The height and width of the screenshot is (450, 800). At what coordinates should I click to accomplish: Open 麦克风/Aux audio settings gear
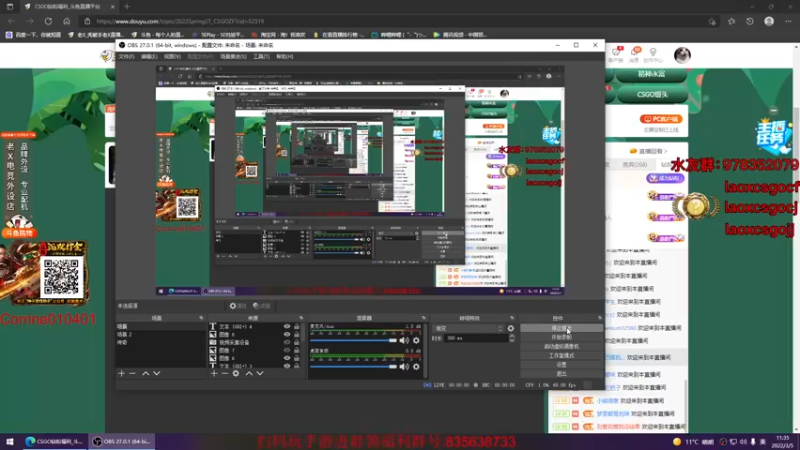pyautogui.click(x=416, y=340)
